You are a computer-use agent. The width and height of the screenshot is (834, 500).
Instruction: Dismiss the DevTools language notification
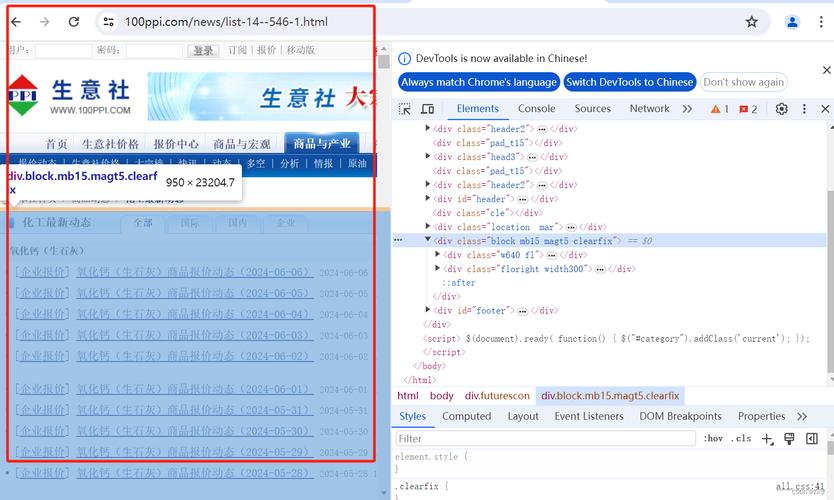tap(827, 70)
